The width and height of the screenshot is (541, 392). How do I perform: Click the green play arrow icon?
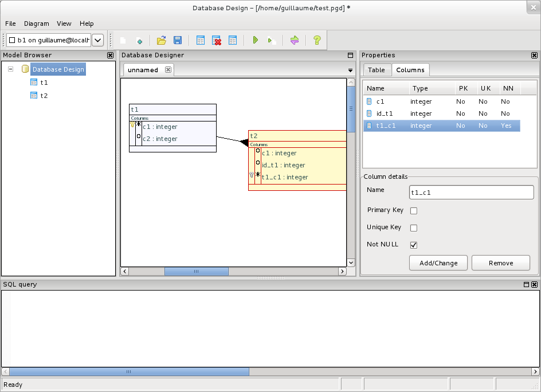[x=256, y=40]
